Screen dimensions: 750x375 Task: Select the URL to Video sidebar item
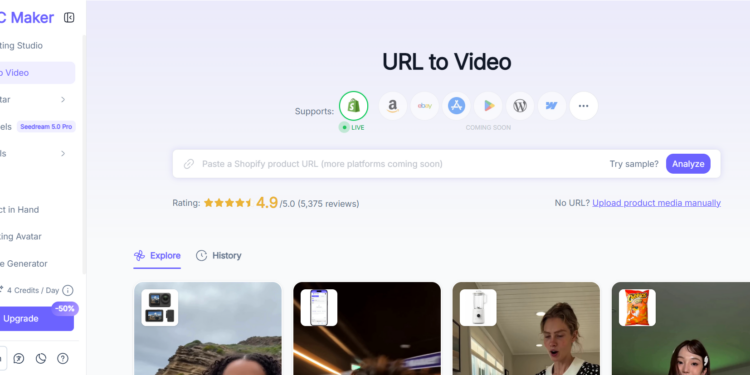tap(37, 73)
